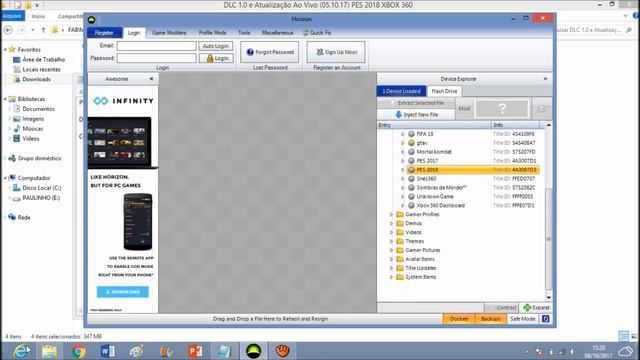Expand the PES 2018 tree entry
The width and height of the screenshot is (640, 360).
[403, 170]
